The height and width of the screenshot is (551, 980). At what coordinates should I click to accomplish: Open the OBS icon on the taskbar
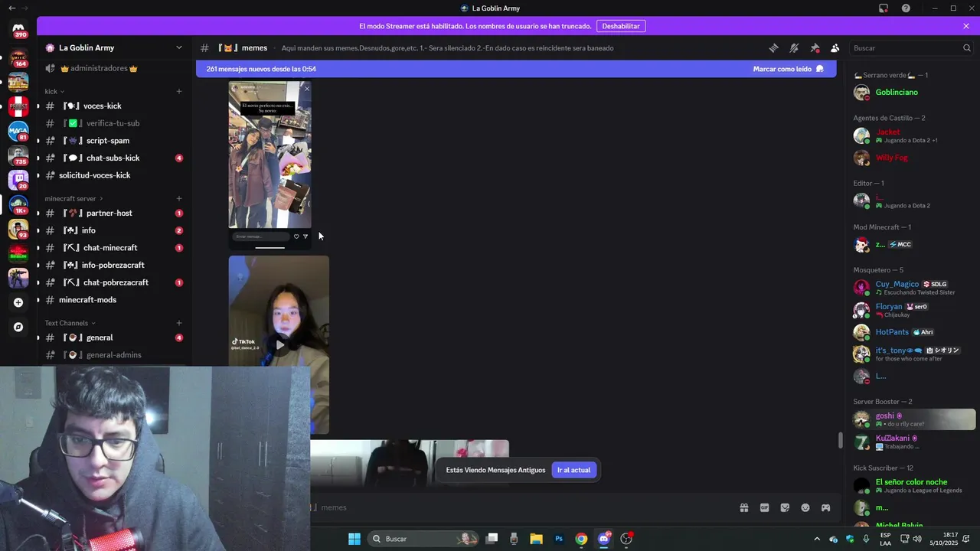tap(626, 539)
